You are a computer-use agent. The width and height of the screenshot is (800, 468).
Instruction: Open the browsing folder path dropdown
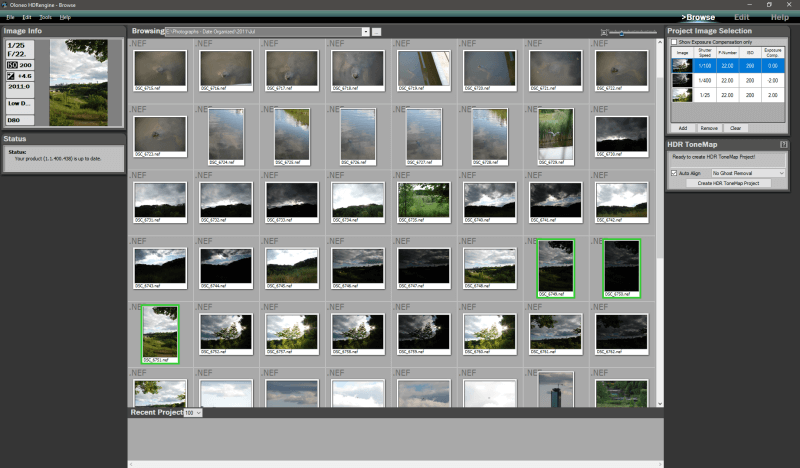coord(365,32)
